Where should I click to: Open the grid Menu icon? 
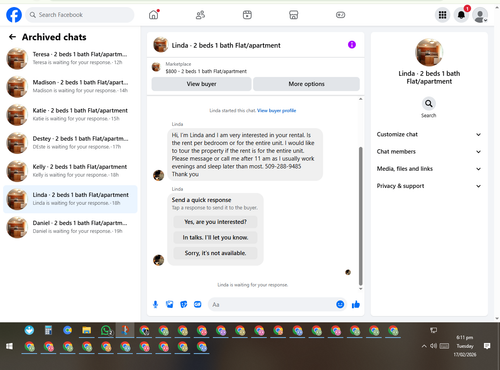point(442,15)
